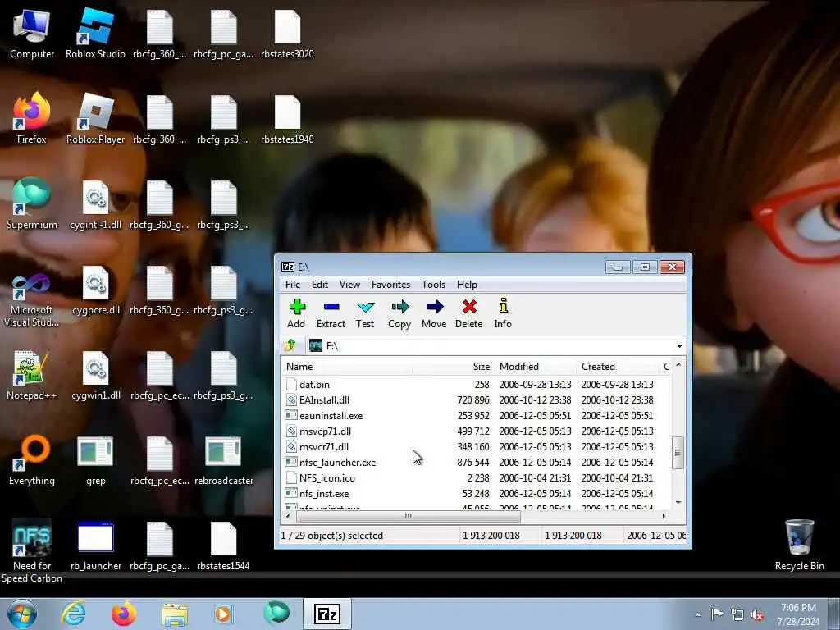
Task: Click the red Delete toolbar icon
Action: [x=468, y=313]
